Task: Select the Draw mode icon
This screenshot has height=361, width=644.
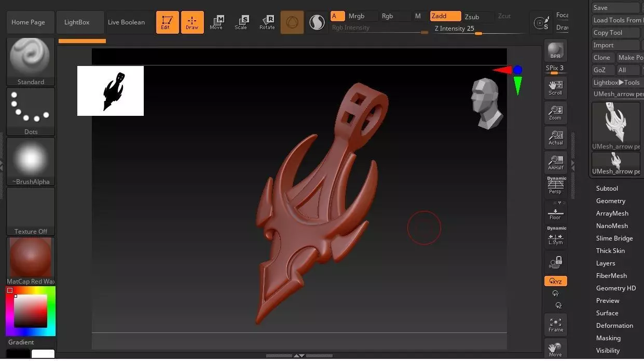Action: pos(192,22)
